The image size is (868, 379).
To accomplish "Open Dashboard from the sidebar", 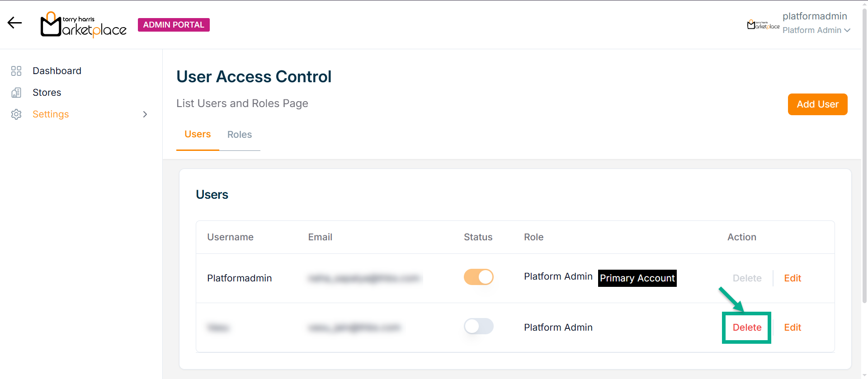I will [x=57, y=71].
